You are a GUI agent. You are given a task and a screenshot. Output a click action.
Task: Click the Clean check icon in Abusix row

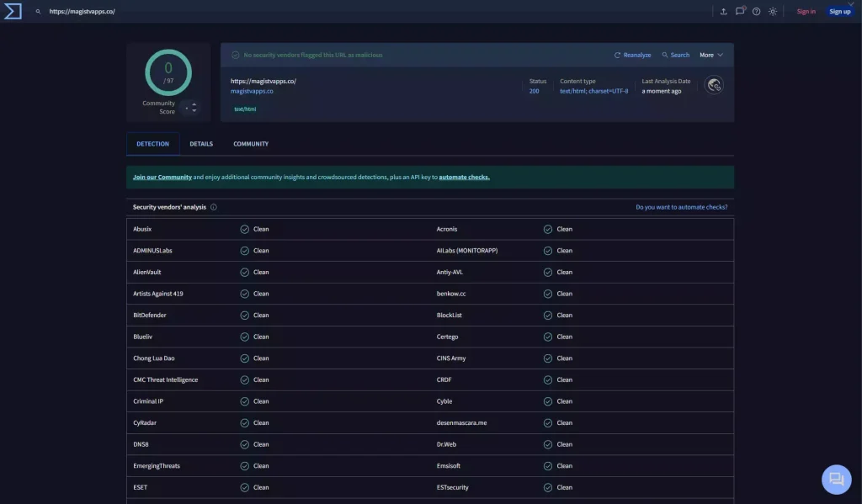coord(245,229)
